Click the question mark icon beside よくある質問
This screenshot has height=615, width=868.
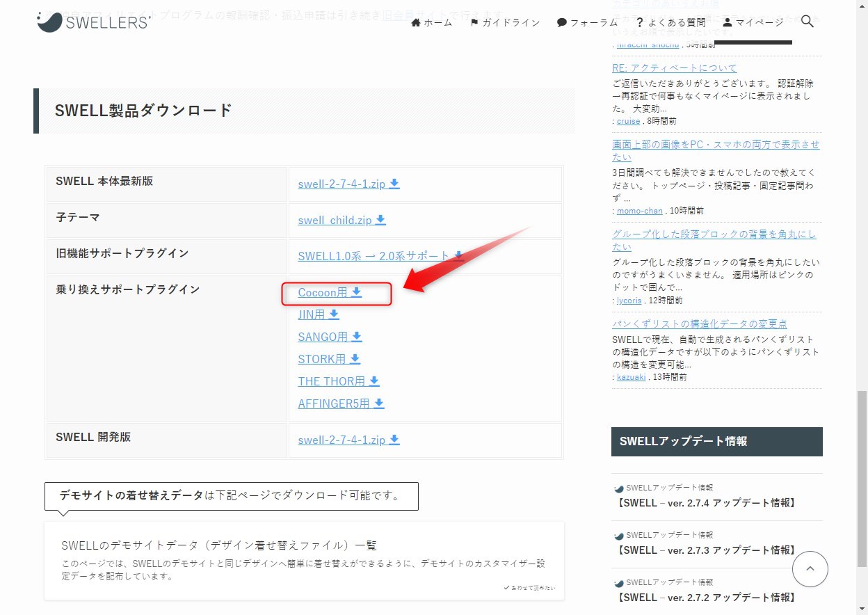pyautogui.click(x=640, y=22)
